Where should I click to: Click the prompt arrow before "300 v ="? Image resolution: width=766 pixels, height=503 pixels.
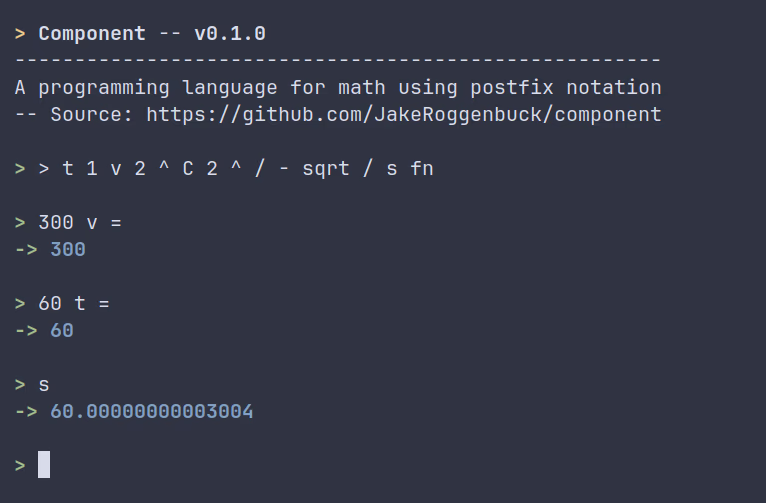coord(20,222)
